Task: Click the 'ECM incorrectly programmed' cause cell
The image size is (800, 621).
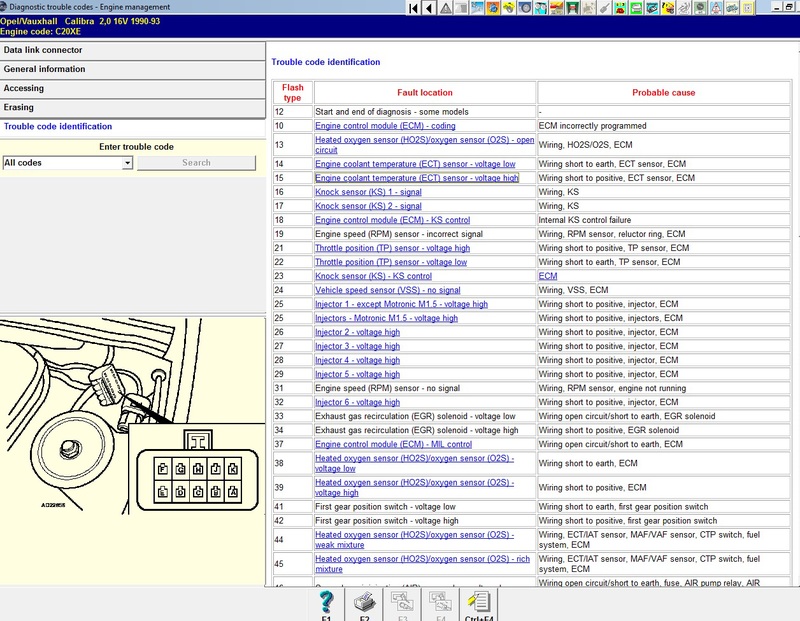Action: (663, 126)
